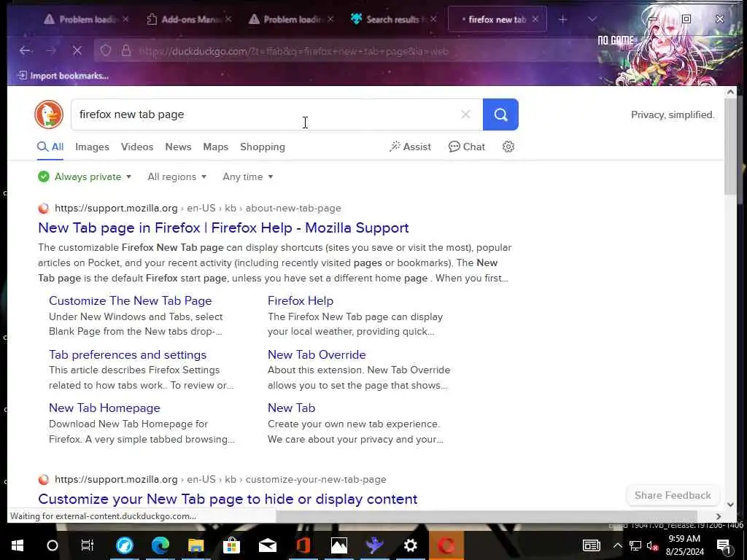Screen dimensions: 747x560
Task: Show hidden system tray icons
Action: (617, 545)
